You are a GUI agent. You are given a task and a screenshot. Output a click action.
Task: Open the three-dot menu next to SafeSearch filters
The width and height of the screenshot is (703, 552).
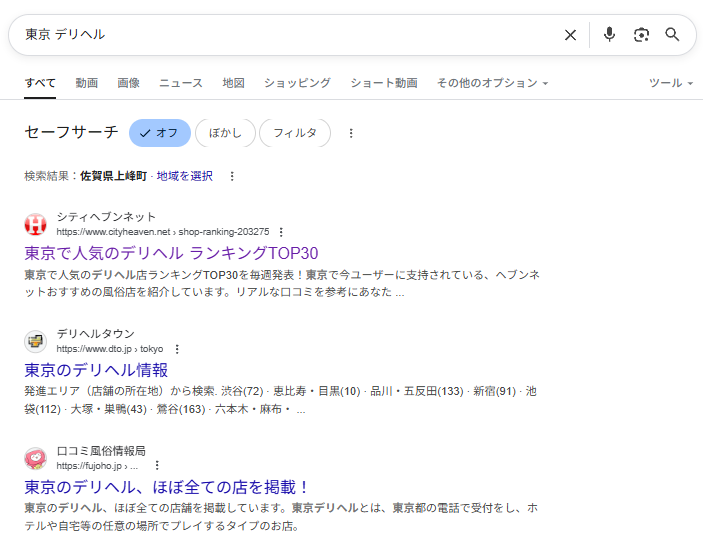[351, 133]
